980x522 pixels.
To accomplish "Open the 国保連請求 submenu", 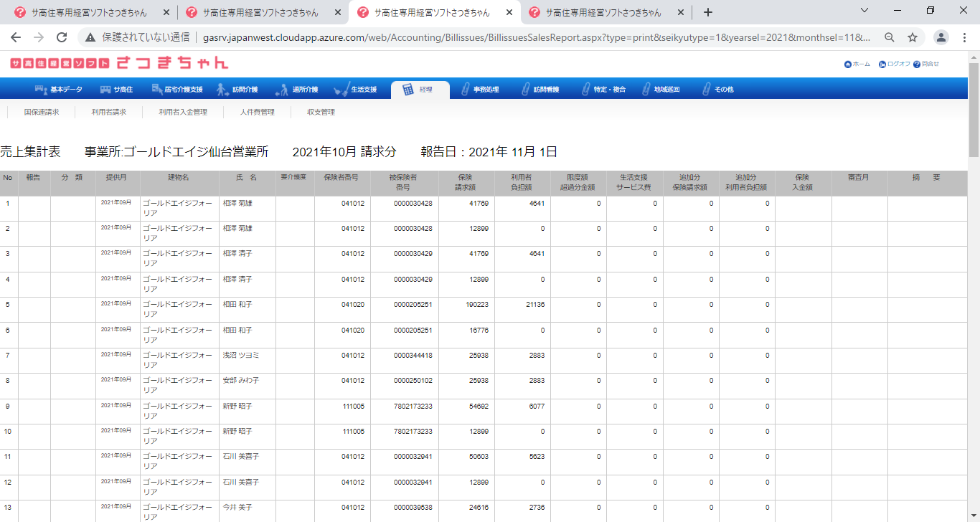I will pyautogui.click(x=41, y=112).
